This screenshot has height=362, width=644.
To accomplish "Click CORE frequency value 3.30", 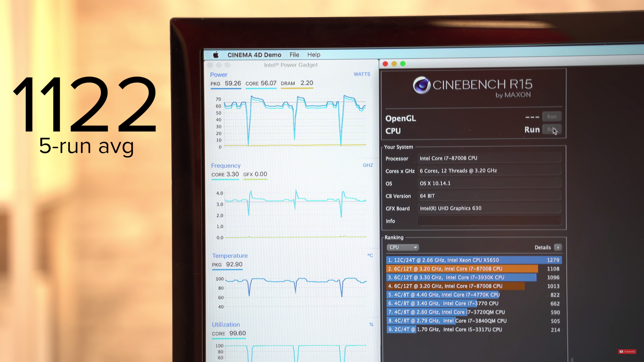I will [x=232, y=174].
